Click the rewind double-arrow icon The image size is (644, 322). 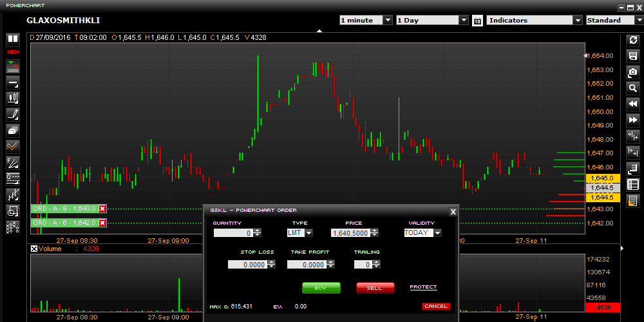pyautogui.click(x=633, y=104)
